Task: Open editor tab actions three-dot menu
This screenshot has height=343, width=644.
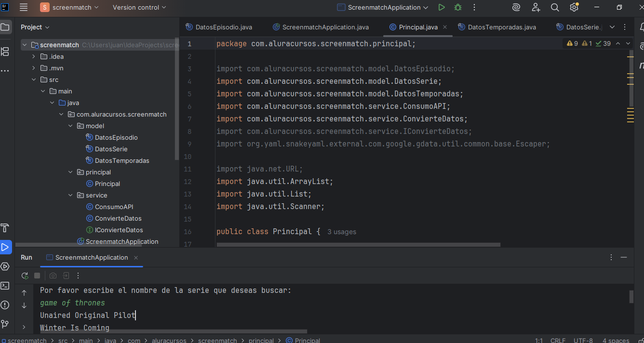Action: tap(625, 27)
